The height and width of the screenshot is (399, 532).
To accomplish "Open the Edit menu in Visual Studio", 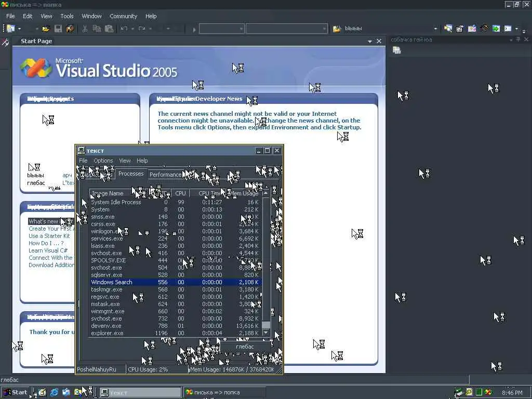I will (x=28, y=16).
